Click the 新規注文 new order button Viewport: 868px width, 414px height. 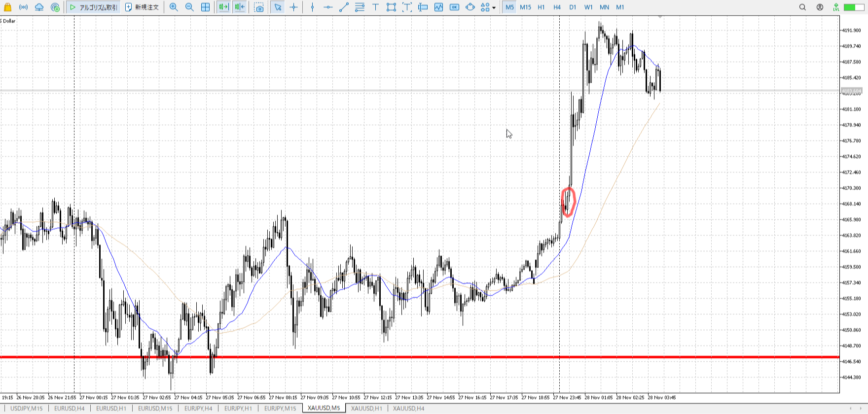click(x=142, y=7)
